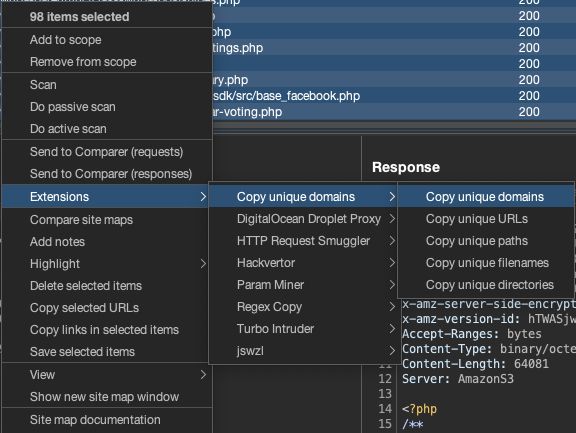Click the <?php line in response
Viewport: 576px width, 433px height.
click(x=419, y=409)
